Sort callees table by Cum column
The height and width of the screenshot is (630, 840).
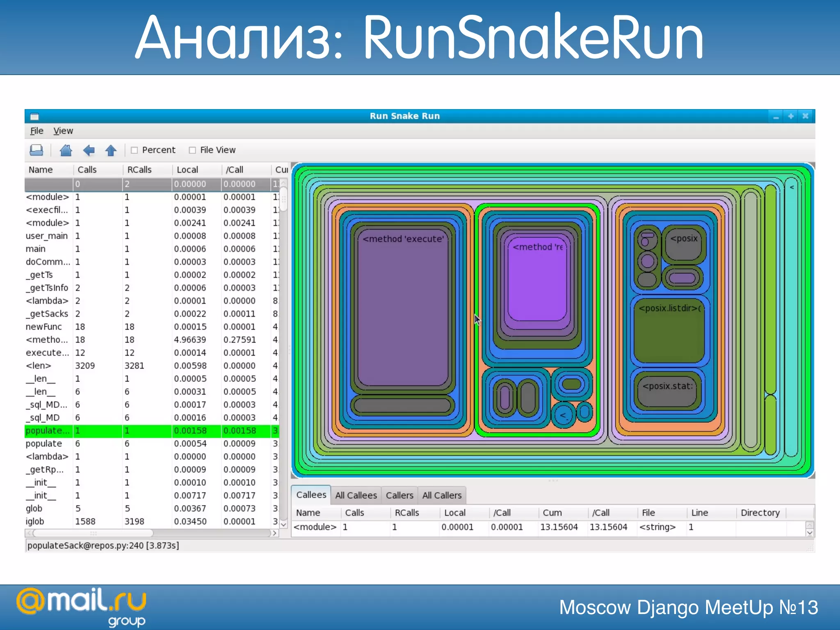(x=563, y=513)
